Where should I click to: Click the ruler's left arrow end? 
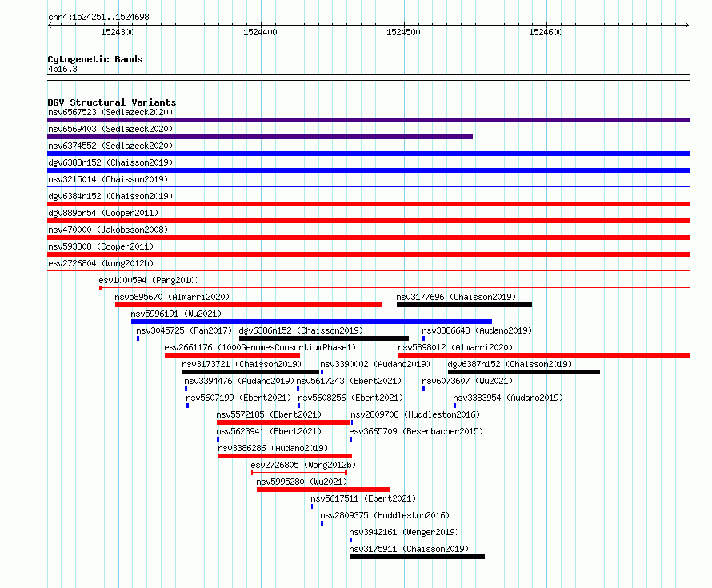click(x=50, y=25)
